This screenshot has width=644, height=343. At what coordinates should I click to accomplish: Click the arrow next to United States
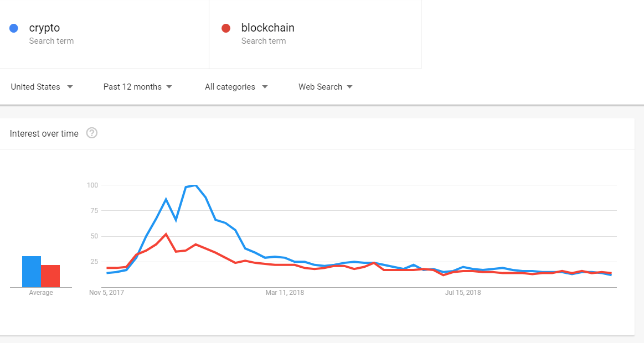70,87
